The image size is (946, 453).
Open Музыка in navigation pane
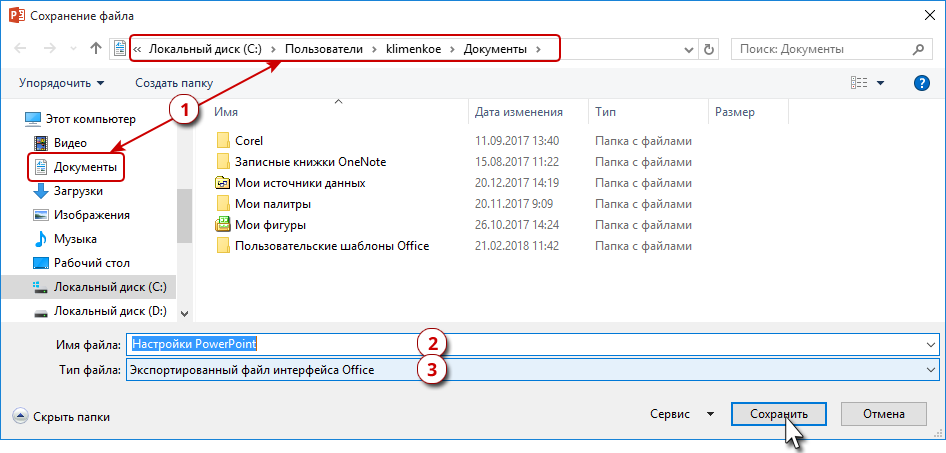pyautogui.click(x=75, y=239)
